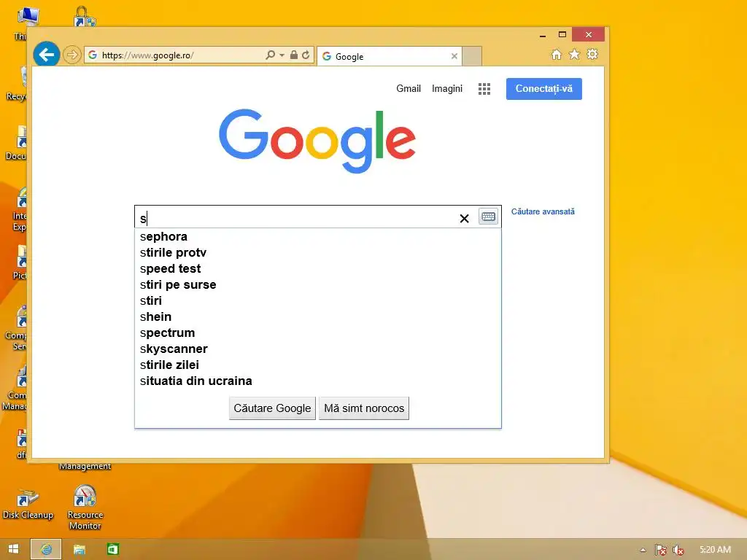Select the 'stiri pe surse' suggestion
This screenshot has width=747, height=560.
pyautogui.click(x=318, y=285)
